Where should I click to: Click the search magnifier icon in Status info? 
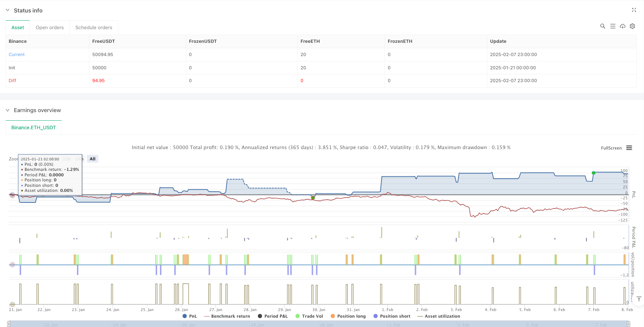(x=602, y=26)
